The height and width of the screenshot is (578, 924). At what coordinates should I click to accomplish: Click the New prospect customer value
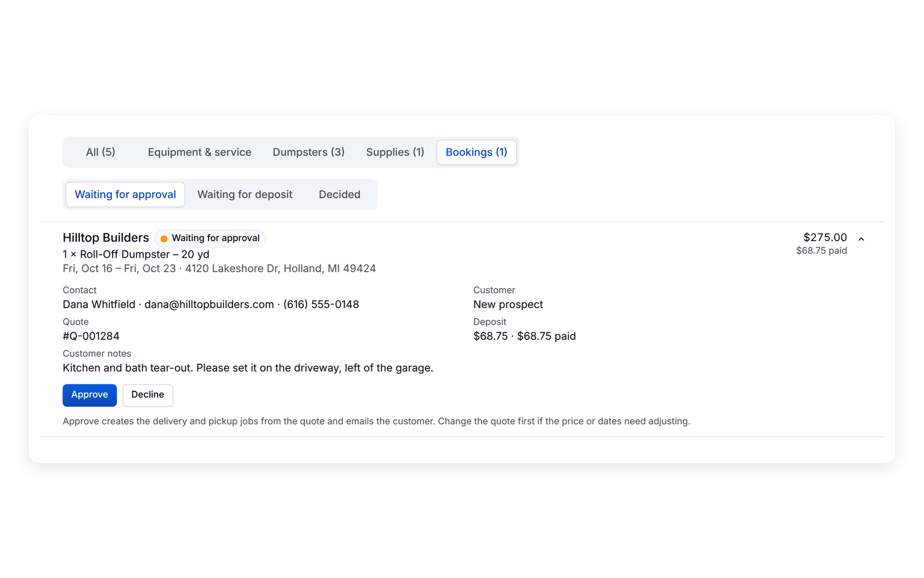point(508,305)
